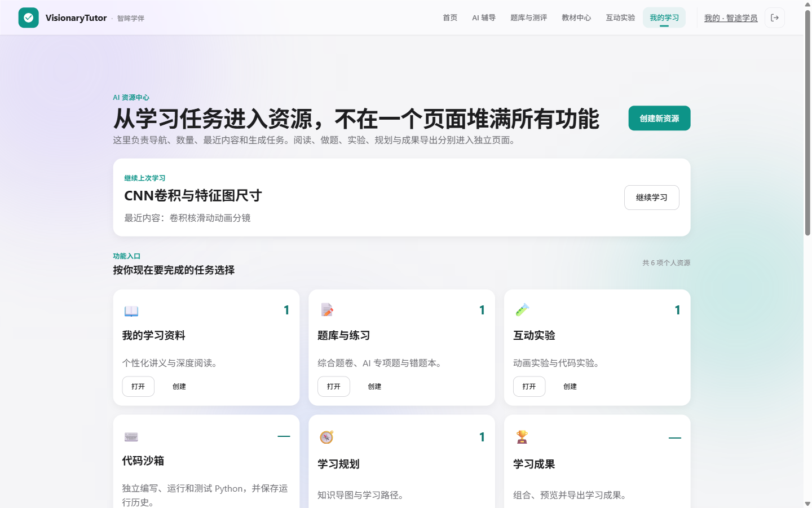Click the 最近内容：卷积核滑动动画分镜 text

point(187,218)
